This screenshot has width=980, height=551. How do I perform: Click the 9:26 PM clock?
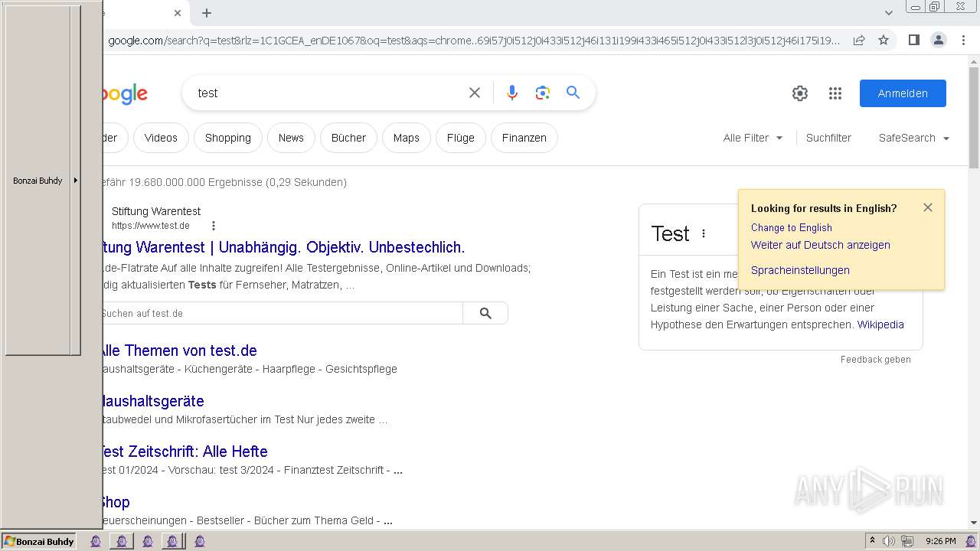940,541
